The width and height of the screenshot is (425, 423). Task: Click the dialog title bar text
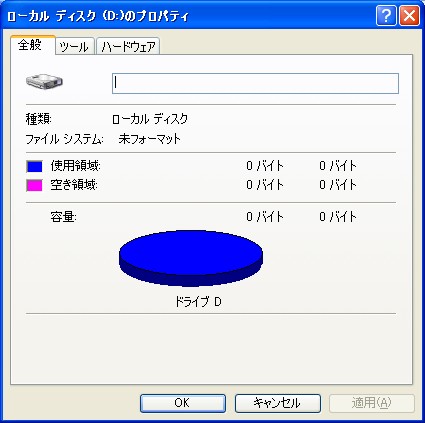[98, 16]
